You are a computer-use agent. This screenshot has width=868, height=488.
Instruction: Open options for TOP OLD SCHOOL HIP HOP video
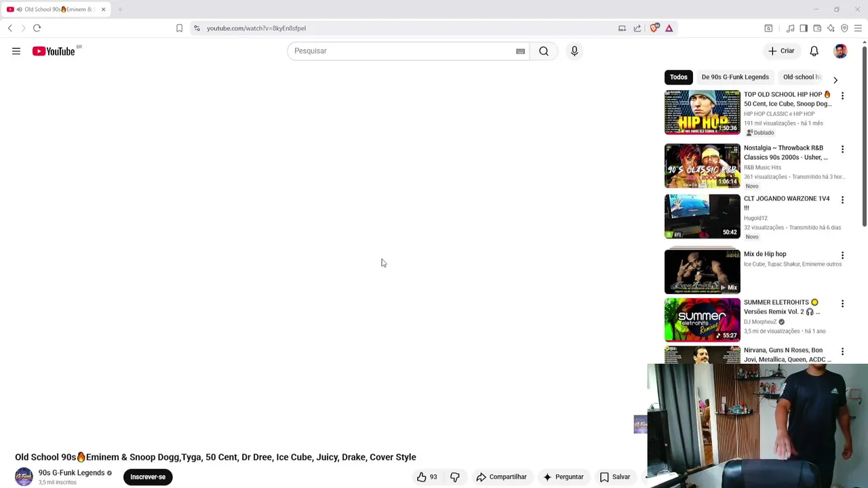pos(842,96)
